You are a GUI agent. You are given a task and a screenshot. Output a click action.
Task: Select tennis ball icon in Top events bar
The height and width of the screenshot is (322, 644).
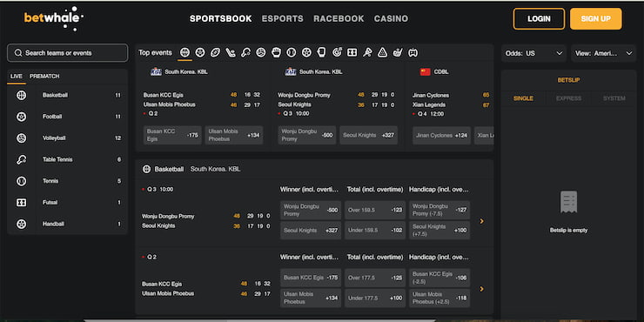(x=292, y=52)
